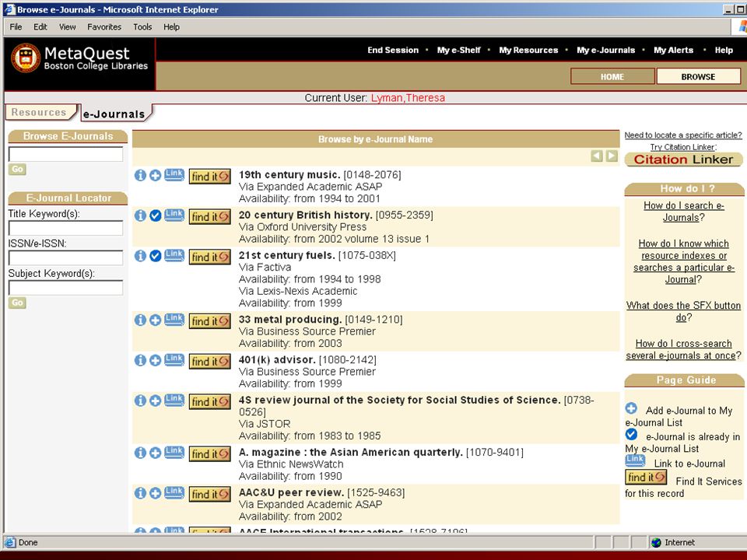Click find it for 401(k) advisor

[210, 362]
